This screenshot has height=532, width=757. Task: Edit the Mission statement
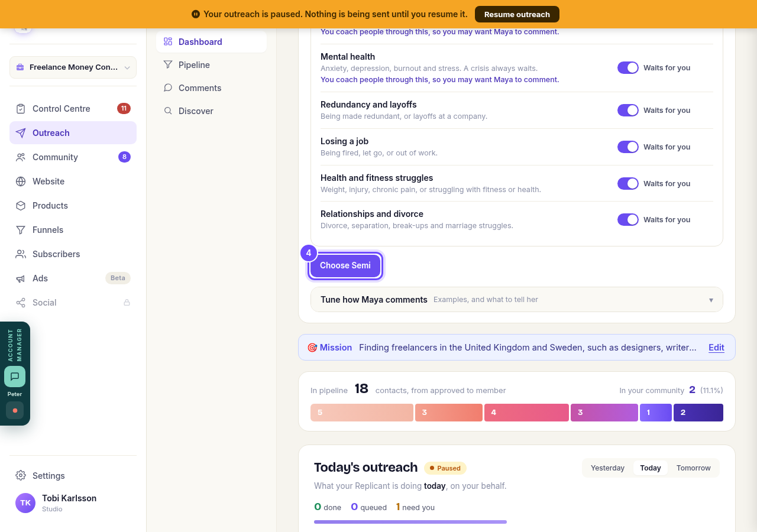tap(716, 348)
